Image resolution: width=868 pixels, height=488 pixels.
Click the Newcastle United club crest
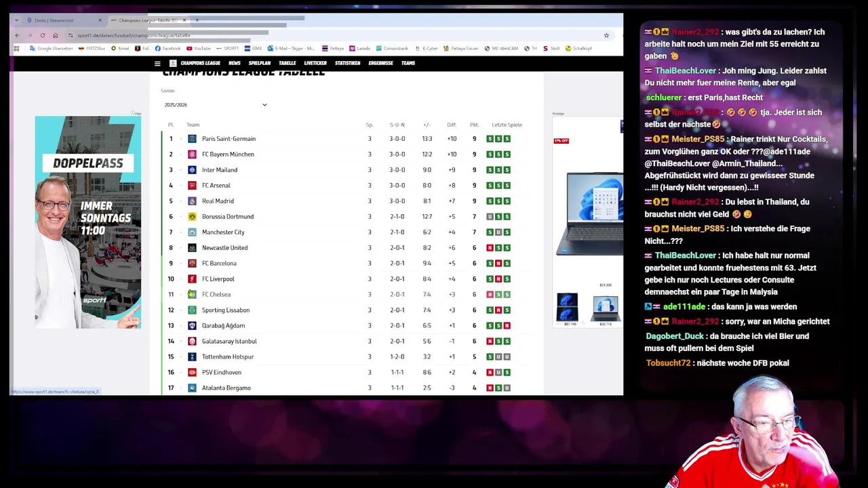pos(192,247)
